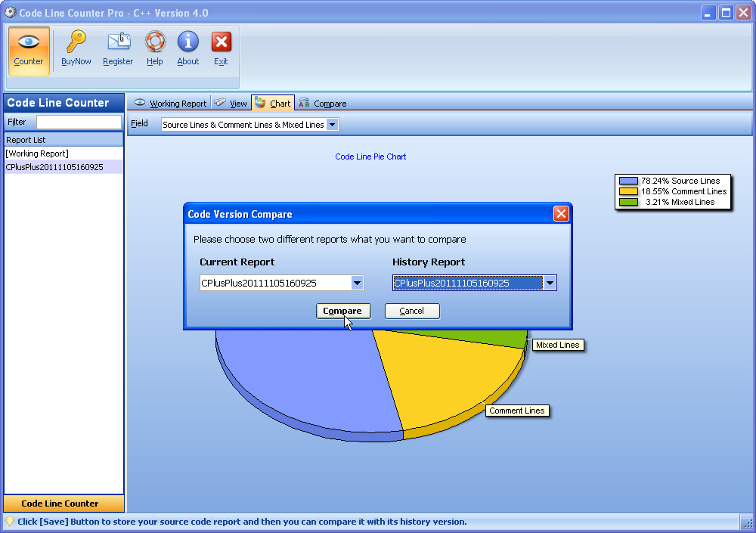Click the Comment Lines yellow legend swatch
Image resolution: width=756 pixels, height=533 pixels.
coord(628,191)
